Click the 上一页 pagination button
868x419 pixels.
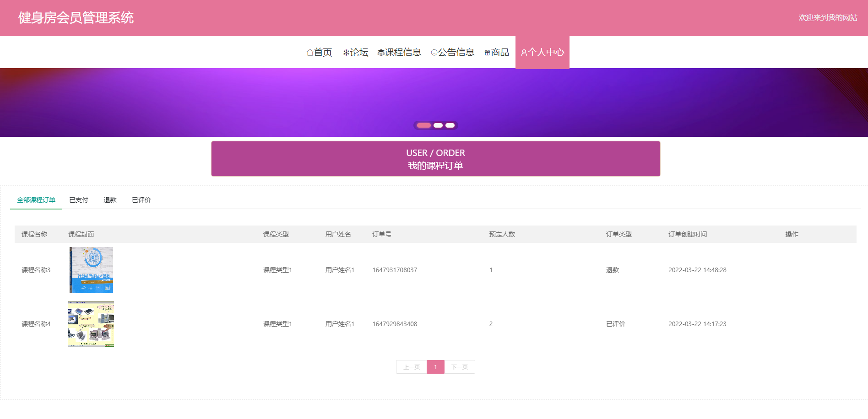tap(412, 367)
